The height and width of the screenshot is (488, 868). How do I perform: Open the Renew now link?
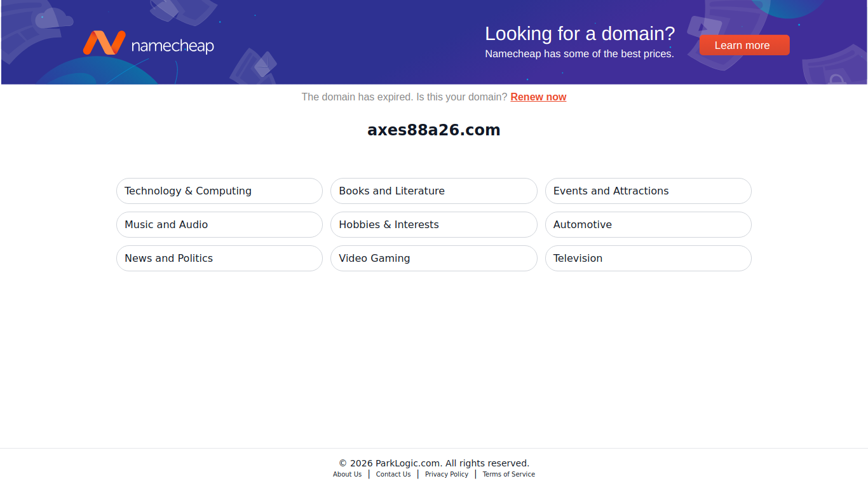(538, 97)
